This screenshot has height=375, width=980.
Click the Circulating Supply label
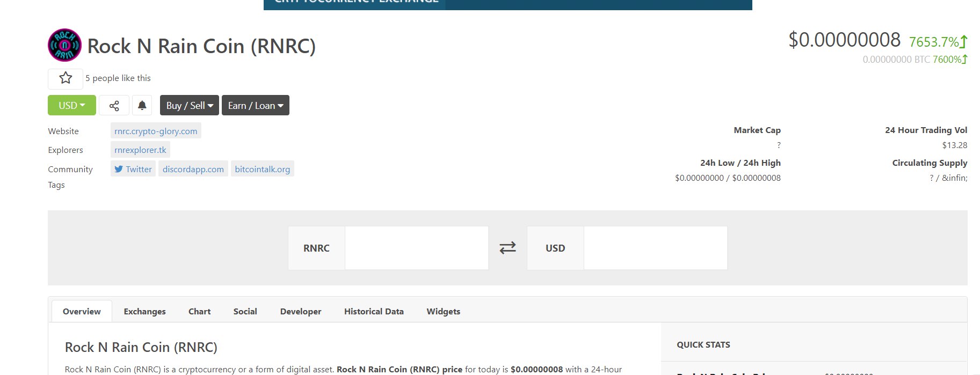[930, 163]
